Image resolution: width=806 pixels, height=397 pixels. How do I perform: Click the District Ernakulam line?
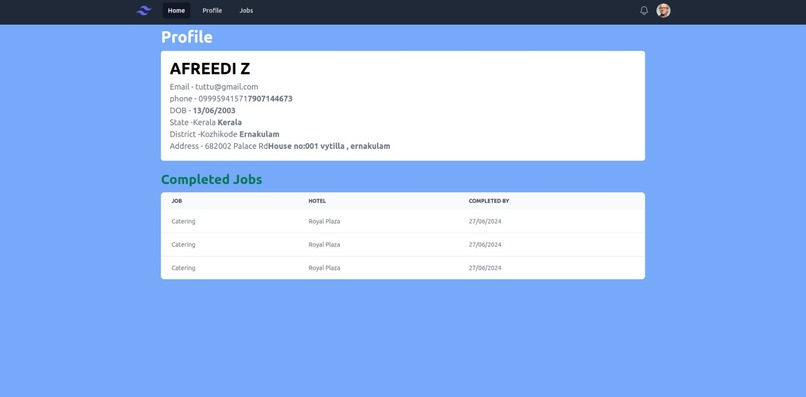(225, 134)
